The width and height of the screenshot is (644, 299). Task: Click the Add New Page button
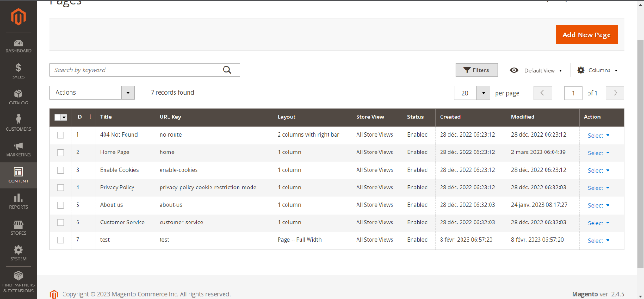click(586, 35)
